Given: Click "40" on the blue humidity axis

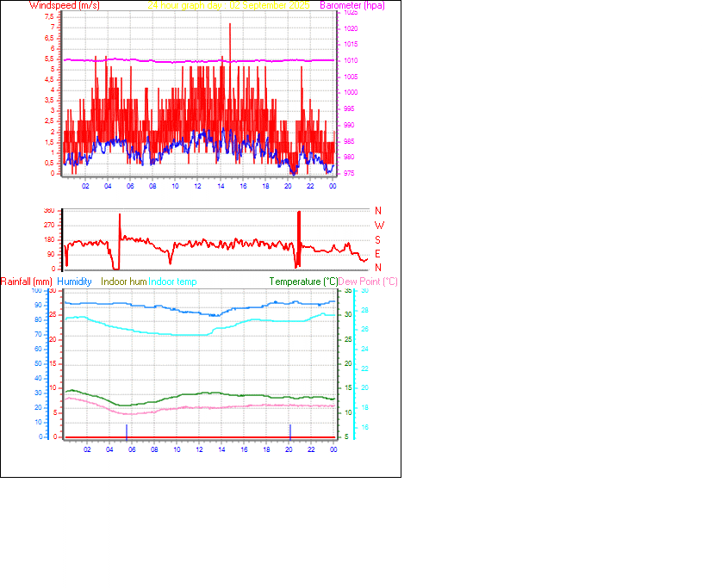Looking at the screenshot, I should (x=38, y=378).
